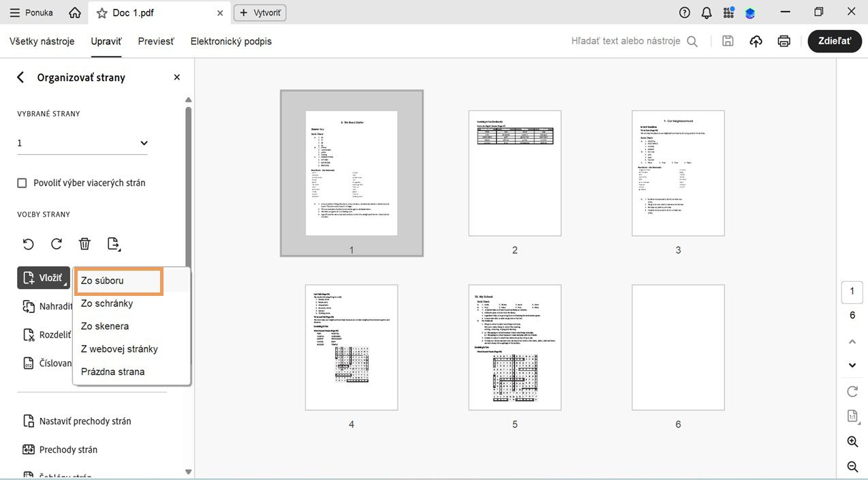Click the search magnifier icon
Image resolution: width=868 pixels, height=480 pixels.
click(692, 41)
